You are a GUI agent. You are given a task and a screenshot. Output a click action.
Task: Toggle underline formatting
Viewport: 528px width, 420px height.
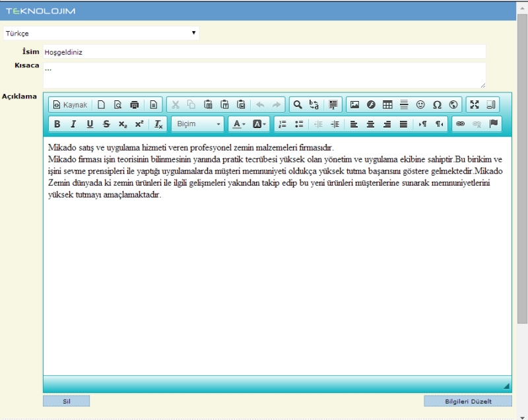coord(90,124)
